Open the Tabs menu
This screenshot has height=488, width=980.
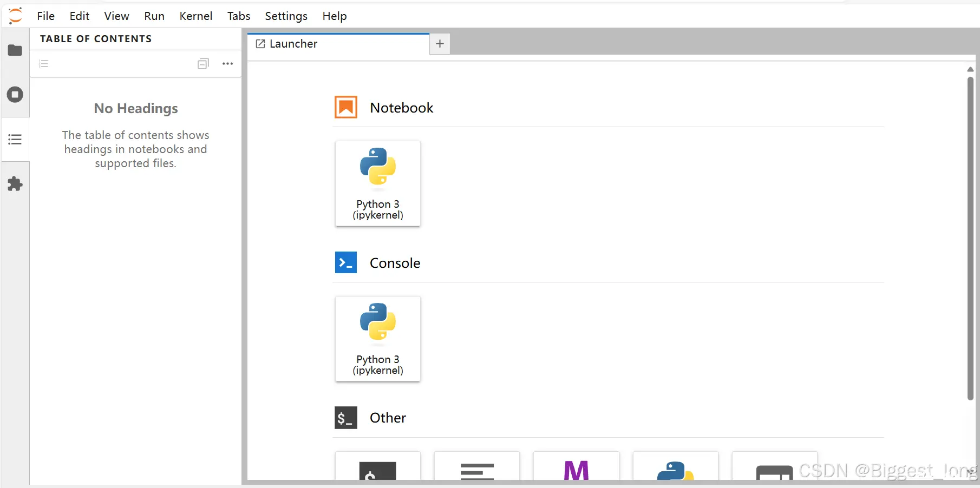[x=239, y=16]
